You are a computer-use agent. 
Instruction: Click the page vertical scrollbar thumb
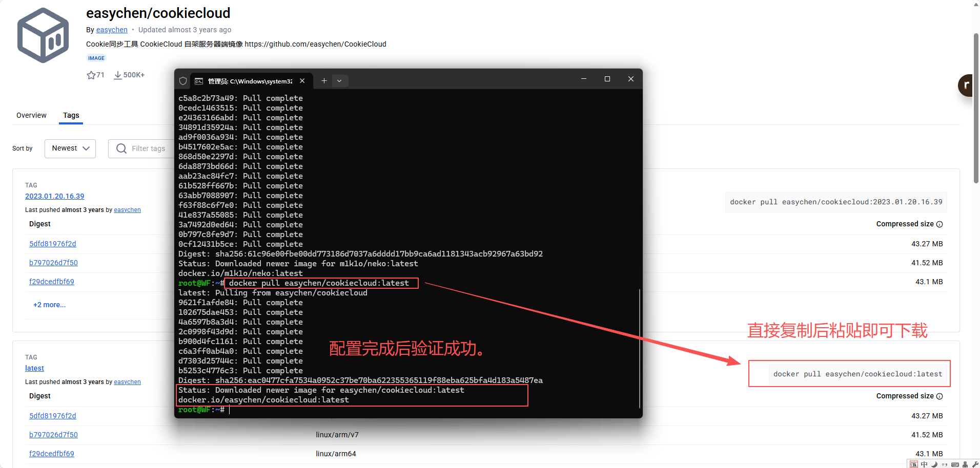point(976,108)
